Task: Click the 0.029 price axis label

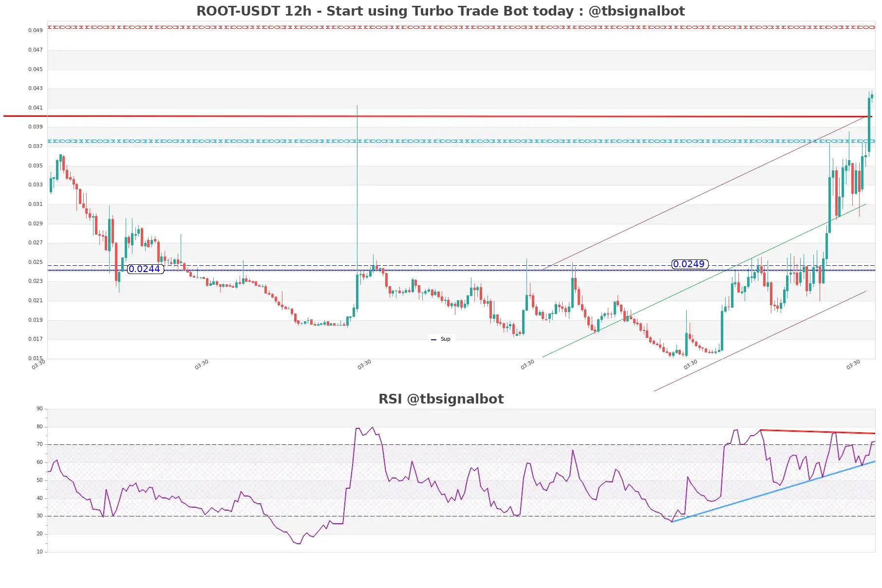Action: point(35,223)
